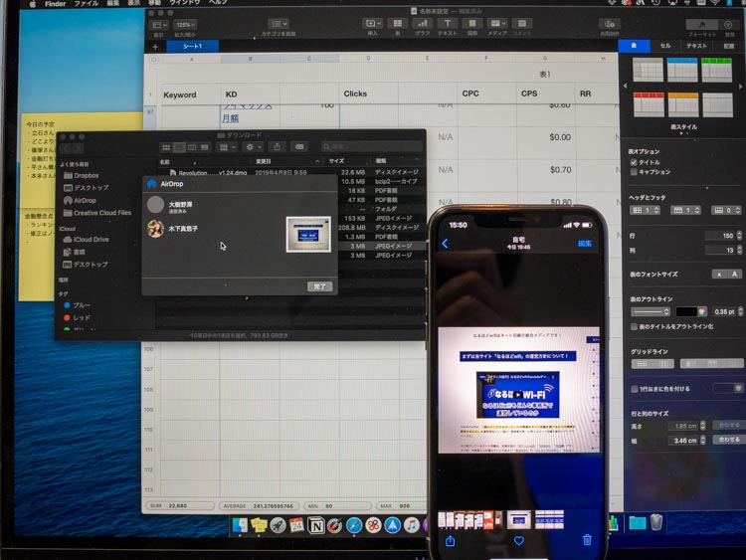Click the column count 13 stepper

[x=739, y=250]
